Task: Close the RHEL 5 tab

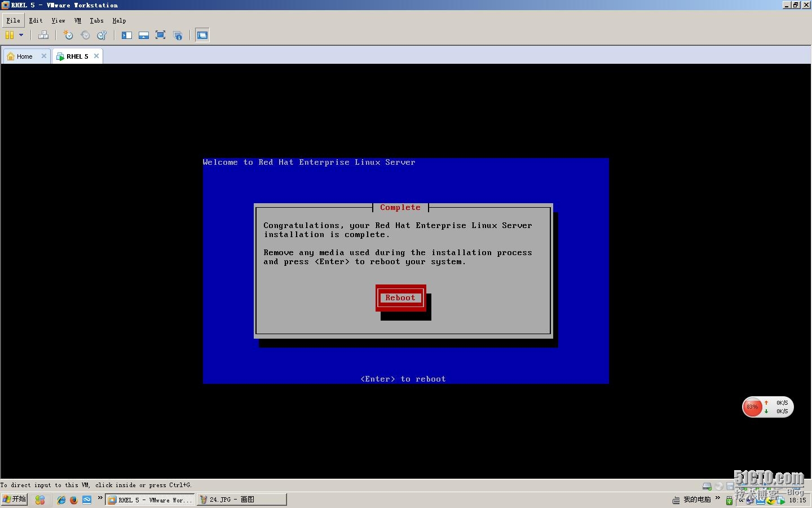Action: coord(96,56)
